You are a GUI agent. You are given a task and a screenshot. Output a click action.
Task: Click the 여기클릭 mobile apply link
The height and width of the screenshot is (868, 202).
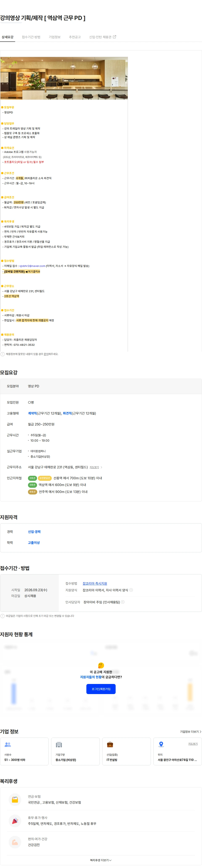[x=34, y=271]
